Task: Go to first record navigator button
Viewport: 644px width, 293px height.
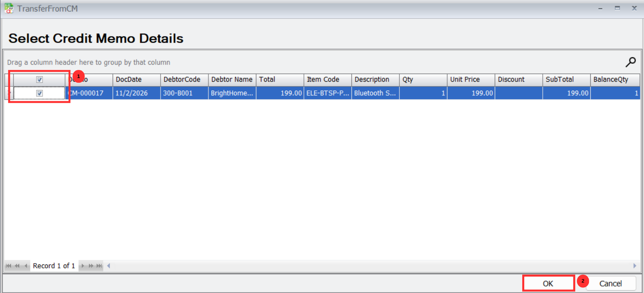Action: [x=8, y=266]
